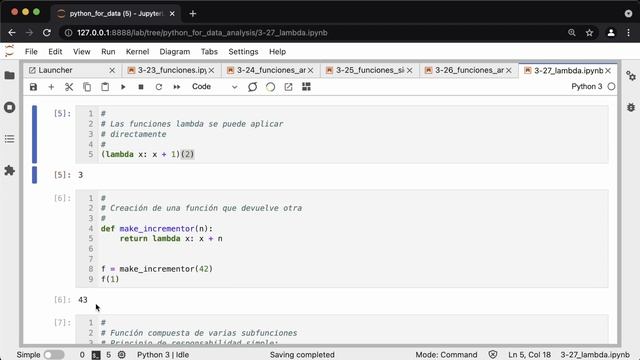This screenshot has width=640, height=360.
Task: Open the Table of Contents sidebar
Action: [x=9, y=139]
